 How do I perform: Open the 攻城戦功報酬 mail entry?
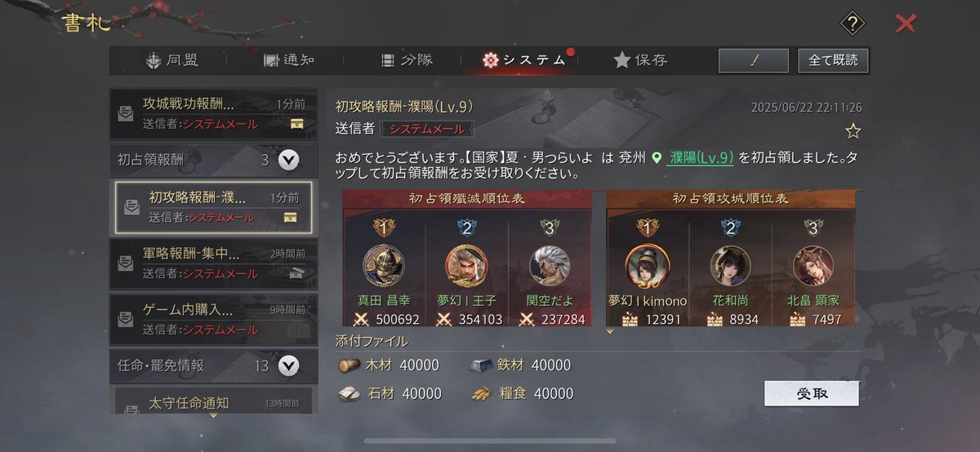pos(214,113)
